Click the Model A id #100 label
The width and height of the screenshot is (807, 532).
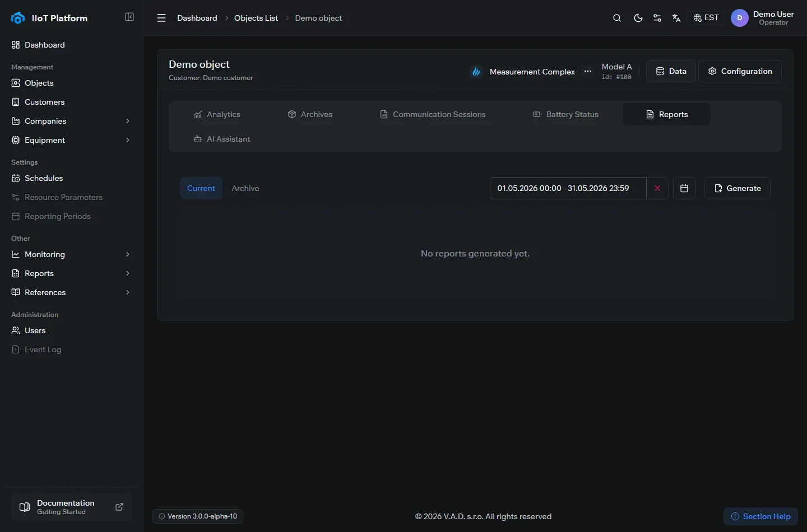click(x=616, y=71)
